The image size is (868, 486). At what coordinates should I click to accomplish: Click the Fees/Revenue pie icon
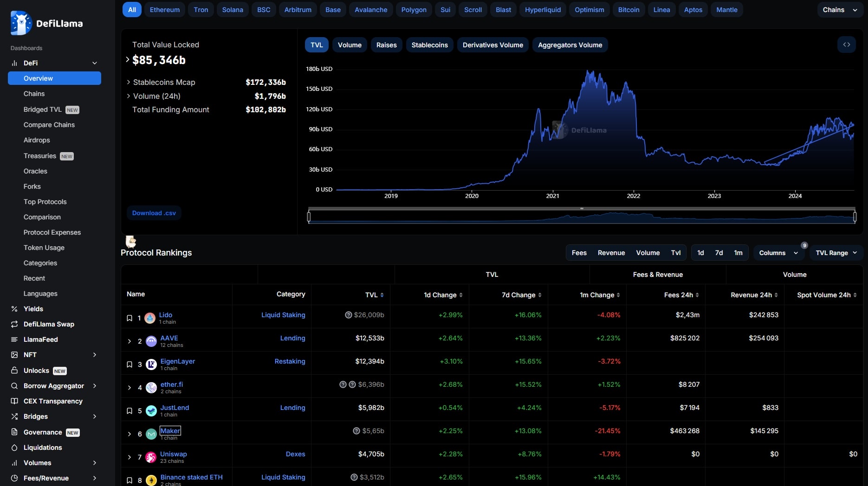pos(14,478)
